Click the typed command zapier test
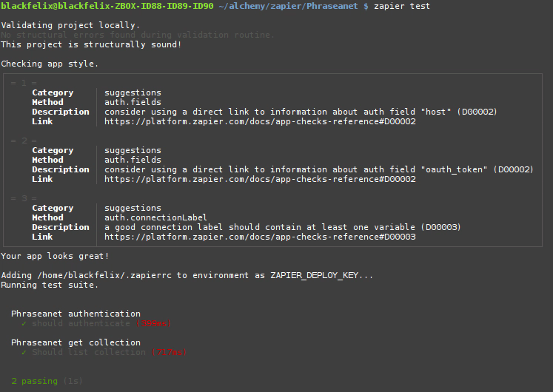Viewport: 553px width, 392px height. [x=402, y=6]
